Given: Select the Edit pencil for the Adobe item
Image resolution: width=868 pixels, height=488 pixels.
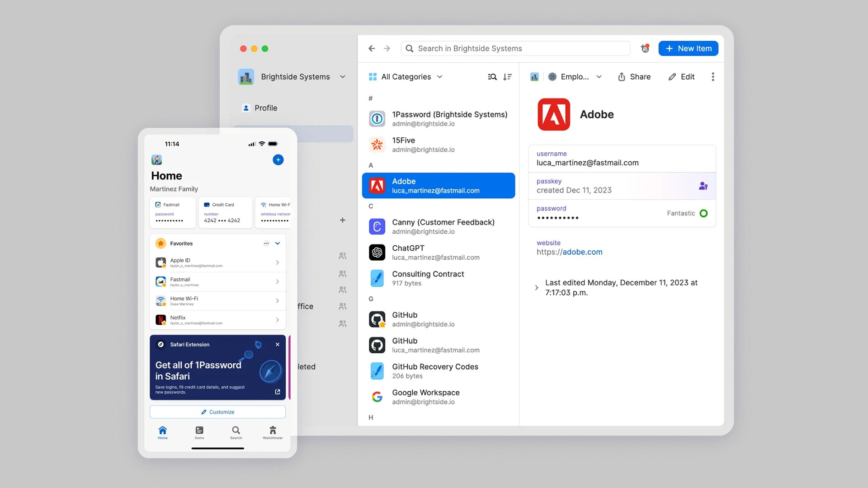Looking at the screenshot, I should tap(681, 77).
